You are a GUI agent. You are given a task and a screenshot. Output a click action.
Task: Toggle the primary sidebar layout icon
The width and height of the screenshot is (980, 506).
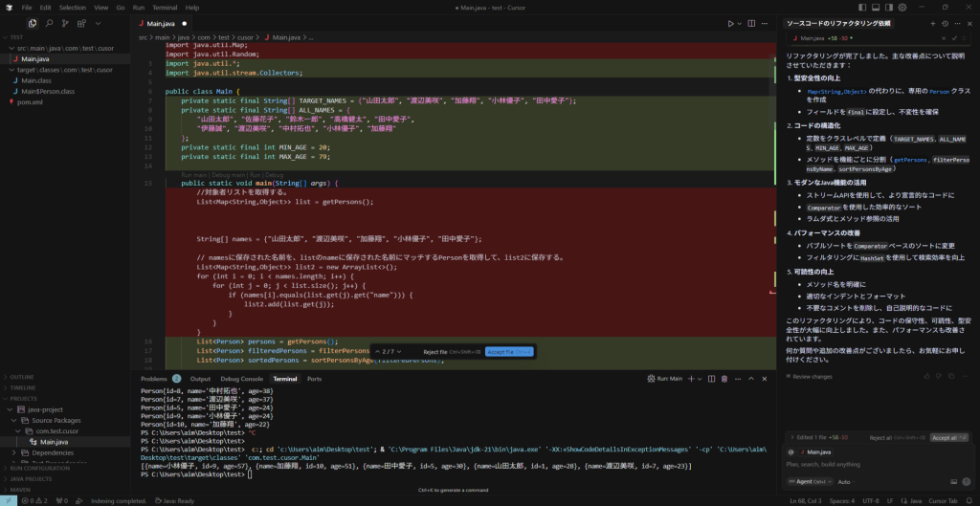[862, 8]
